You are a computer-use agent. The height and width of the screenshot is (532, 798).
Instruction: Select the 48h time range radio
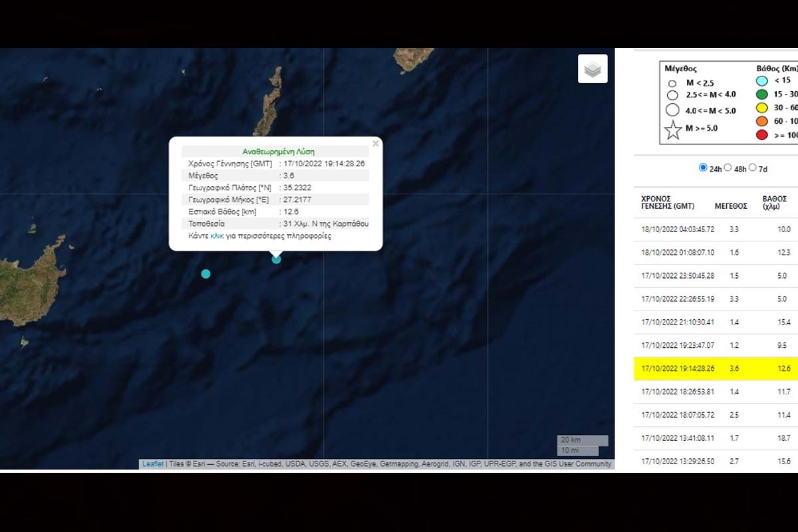[x=728, y=168]
